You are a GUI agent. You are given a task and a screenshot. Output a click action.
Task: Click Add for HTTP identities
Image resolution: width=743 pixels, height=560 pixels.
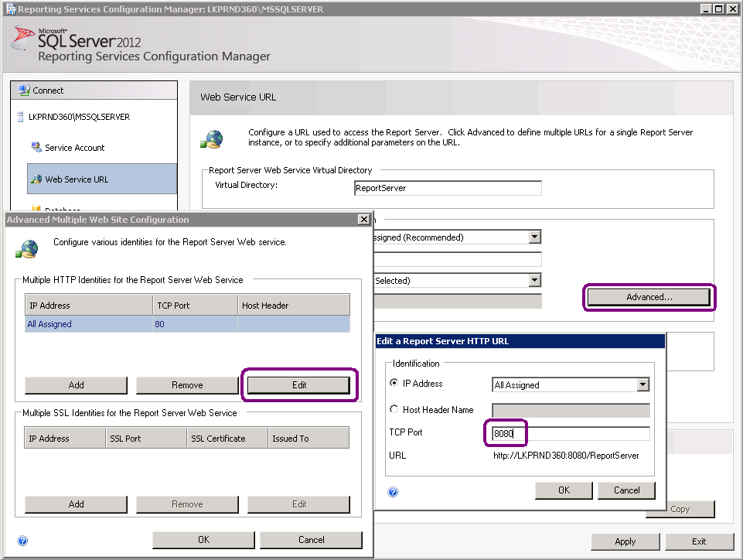76,385
